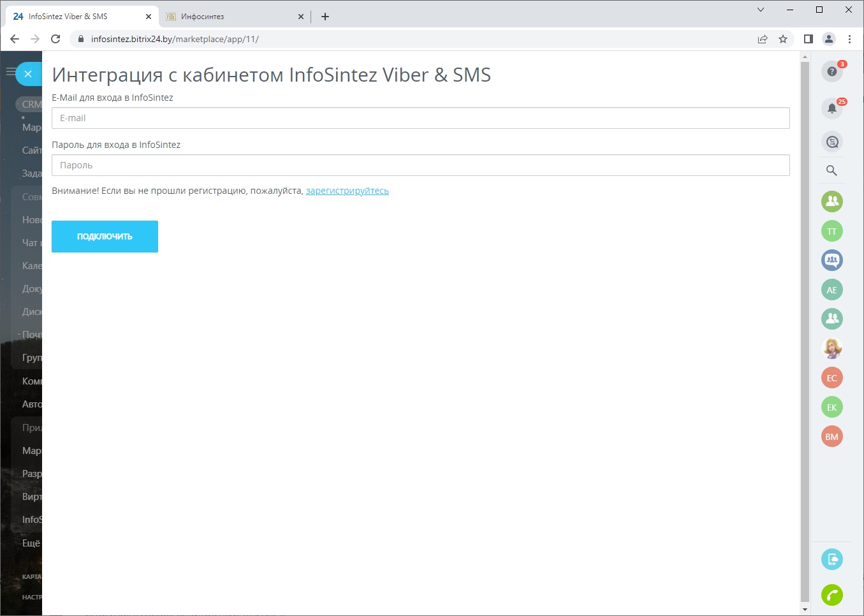
Task: Open a new browser tab
Action: [x=325, y=17]
